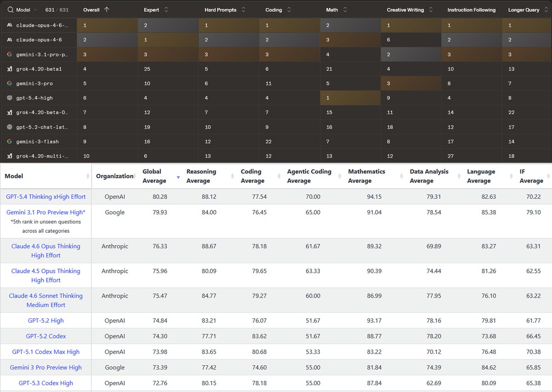Screen dimensions: 552x392
Task: Click the Mathematics Average header label
Action: click(367, 176)
